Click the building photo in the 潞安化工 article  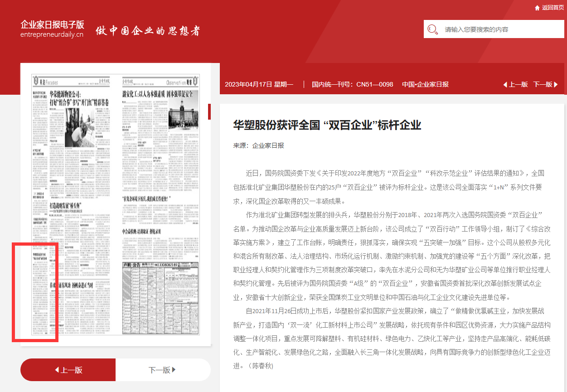[183, 116]
